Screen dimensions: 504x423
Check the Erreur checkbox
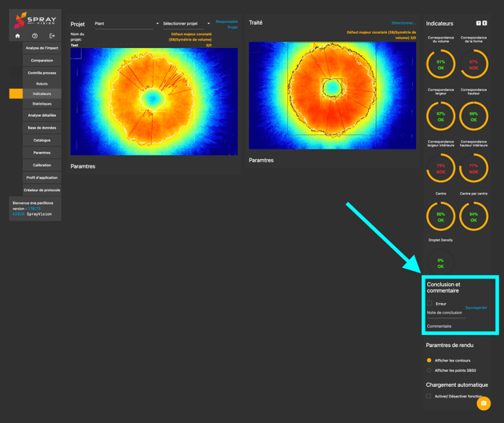click(430, 304)
